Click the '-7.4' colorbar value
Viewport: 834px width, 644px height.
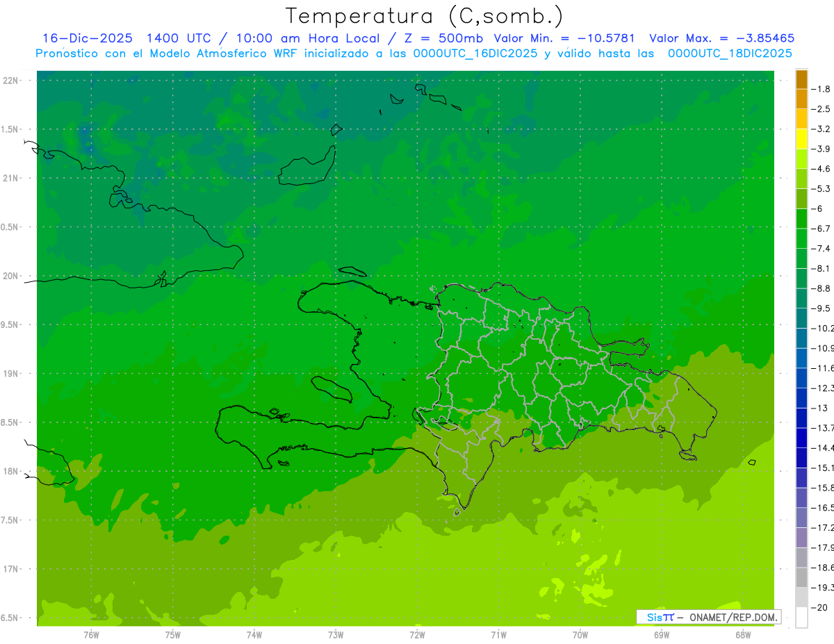tap(822, 248)
